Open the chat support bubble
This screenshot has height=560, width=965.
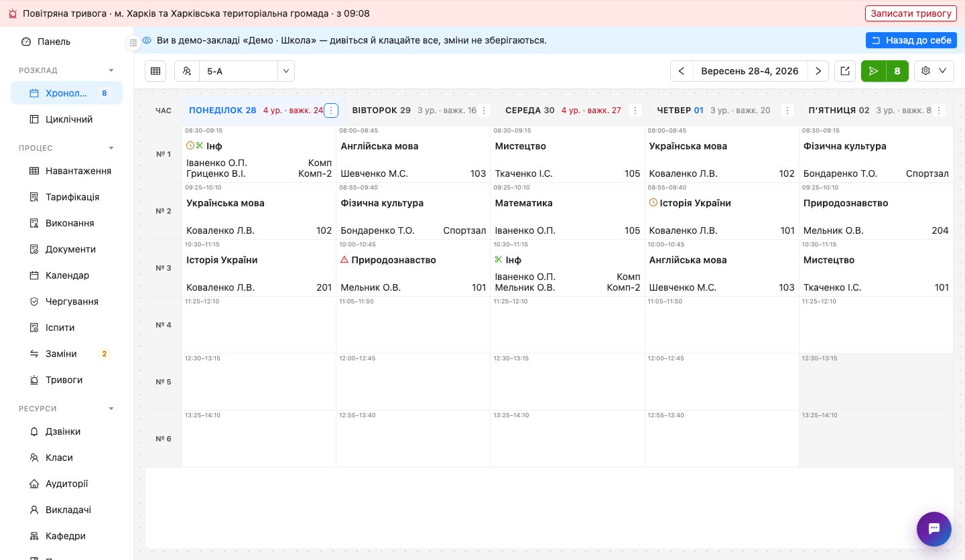(x=934, y=529)
